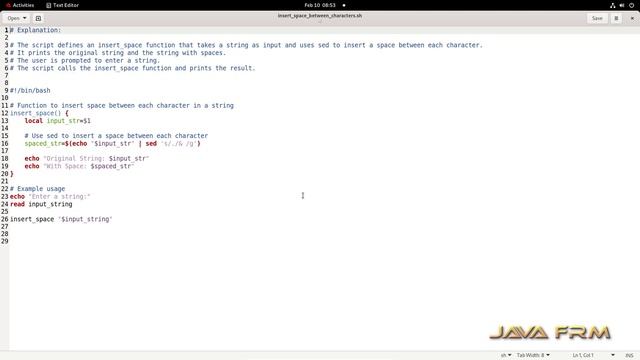Image resolution: width=640 pixels, height=360 pixels.
Task: Click line number 29 in the gutter
Action: coord(4,242)
